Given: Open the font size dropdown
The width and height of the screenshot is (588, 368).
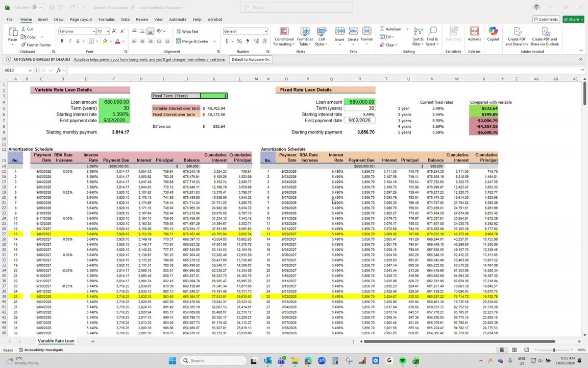Looking at the screenshot, I should 107,31.
